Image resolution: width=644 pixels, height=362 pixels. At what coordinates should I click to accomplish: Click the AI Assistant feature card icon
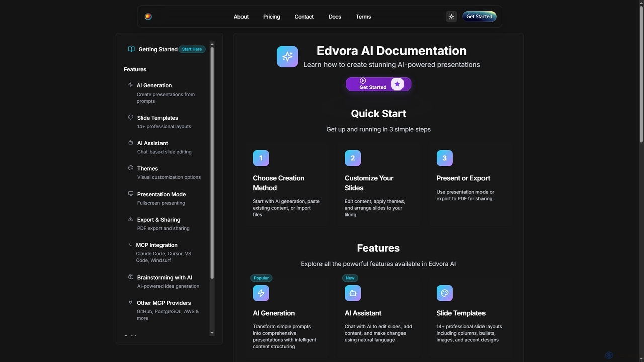(353, 293)
